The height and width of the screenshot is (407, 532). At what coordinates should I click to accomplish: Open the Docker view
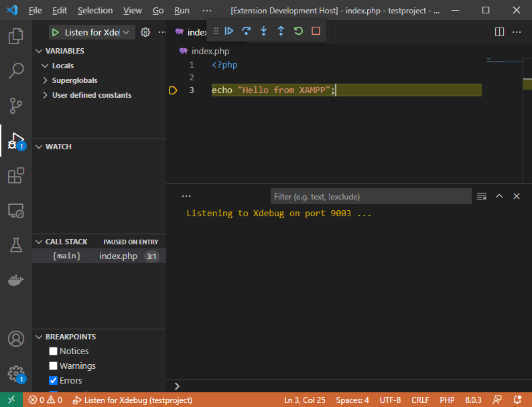15,280
